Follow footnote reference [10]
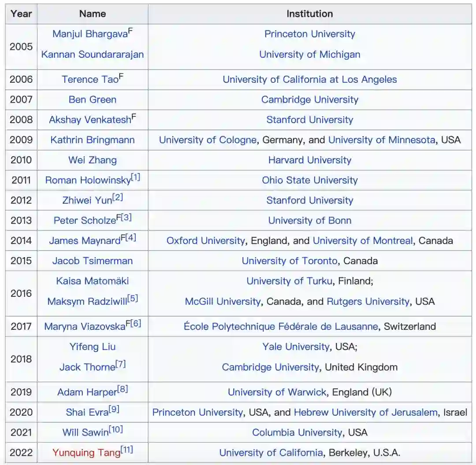This screenshot has width=476, height=465. (115, 429)
